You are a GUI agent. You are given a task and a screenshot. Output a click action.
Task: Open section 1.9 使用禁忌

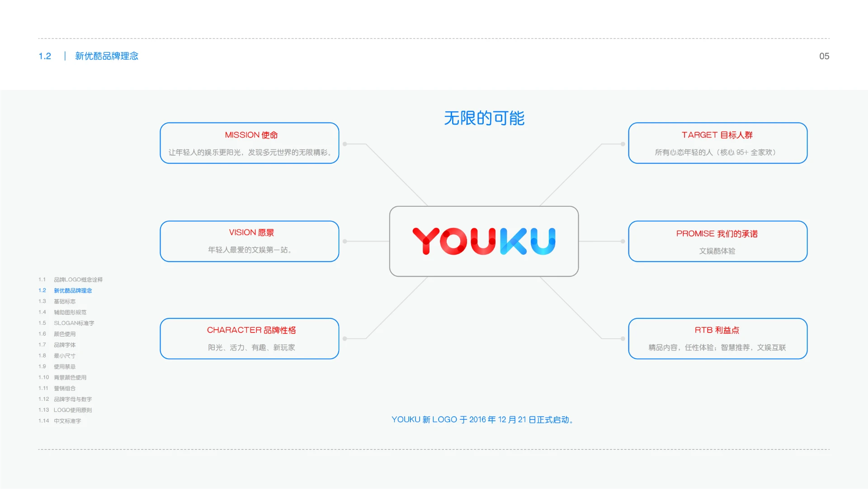tap(64, 366)
